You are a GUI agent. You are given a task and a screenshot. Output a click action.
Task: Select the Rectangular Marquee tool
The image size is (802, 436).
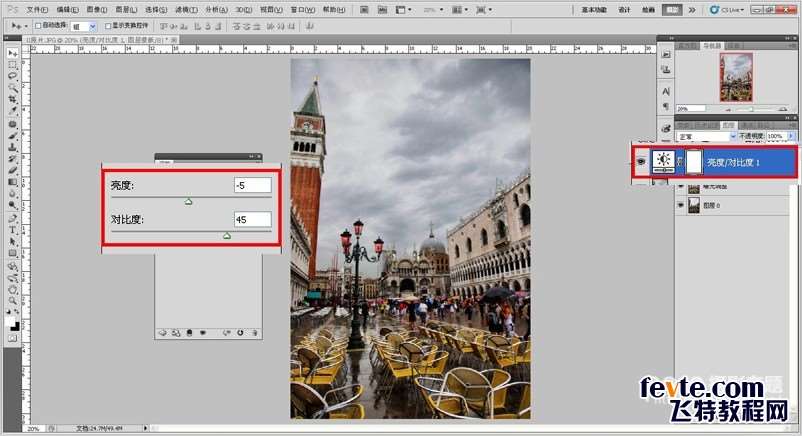click(12, 65)
